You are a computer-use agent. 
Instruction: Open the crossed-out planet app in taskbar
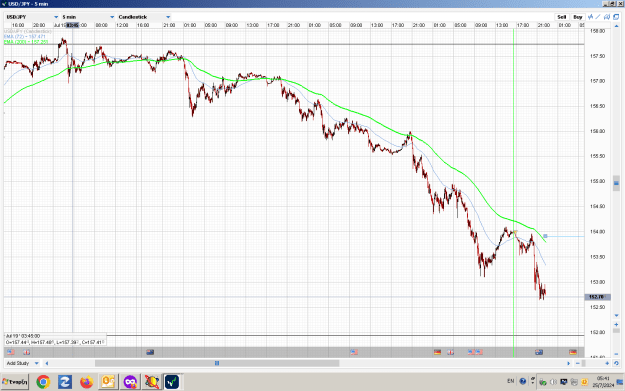(x=151, y=382)
